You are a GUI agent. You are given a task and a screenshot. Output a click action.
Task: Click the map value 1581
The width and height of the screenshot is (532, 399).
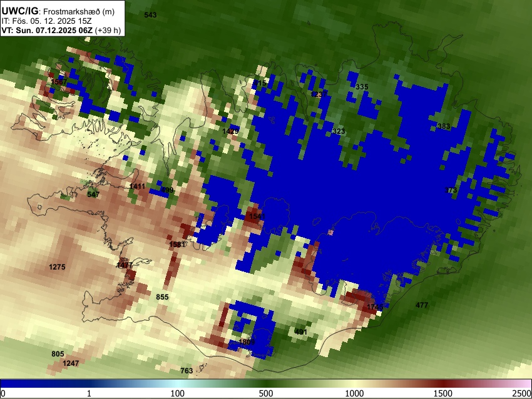(x=177, y=245)
